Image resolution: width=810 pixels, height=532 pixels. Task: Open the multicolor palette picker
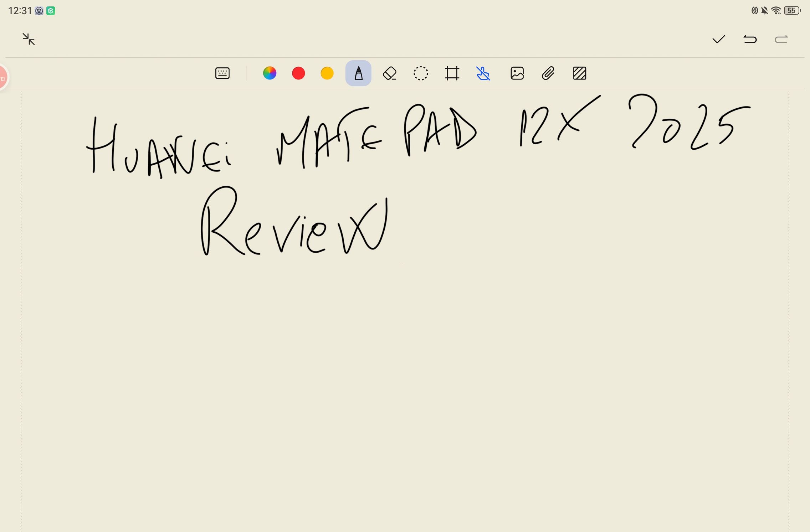click(270, 73)
